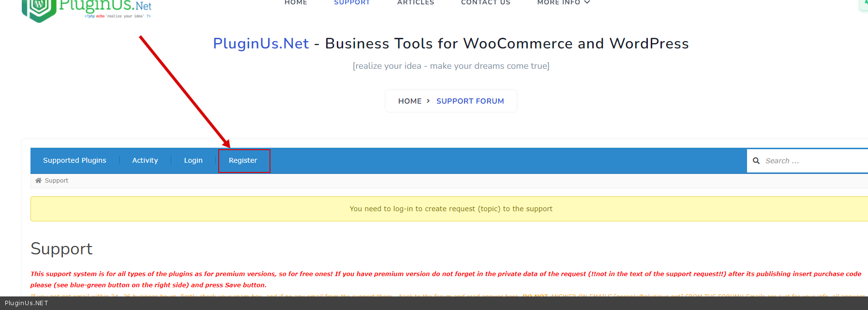
Task: Click the house icon beside Support breadcrumb
Action: (38, 181)
